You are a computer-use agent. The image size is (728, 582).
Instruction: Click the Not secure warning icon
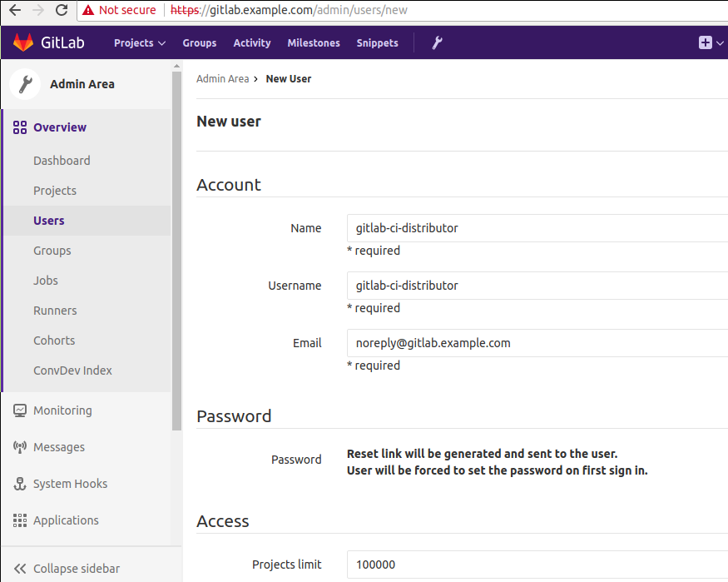click(x=89, y=10)
